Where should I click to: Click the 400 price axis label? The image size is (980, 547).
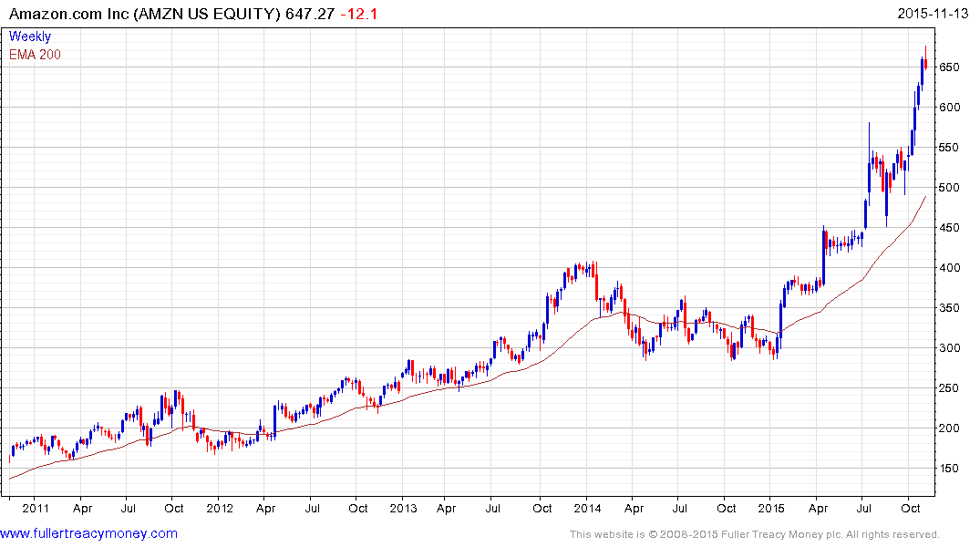click(x=949, y=267)
